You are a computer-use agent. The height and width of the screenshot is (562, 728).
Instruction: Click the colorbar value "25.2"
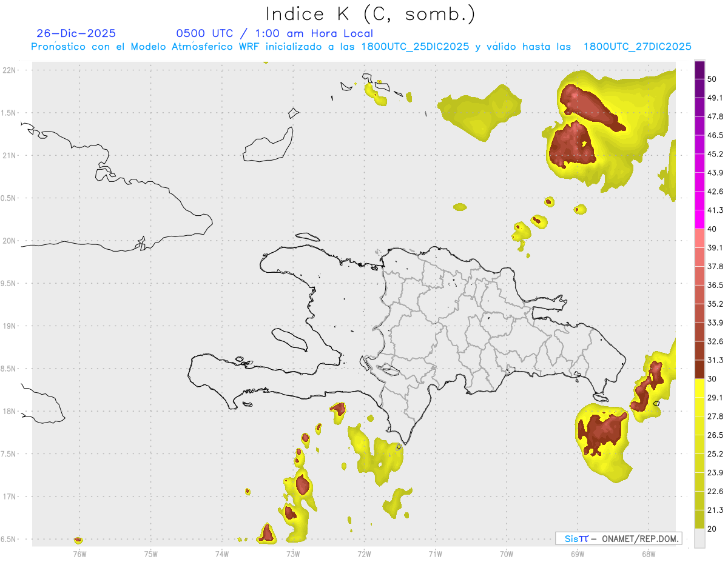[716, 453]
